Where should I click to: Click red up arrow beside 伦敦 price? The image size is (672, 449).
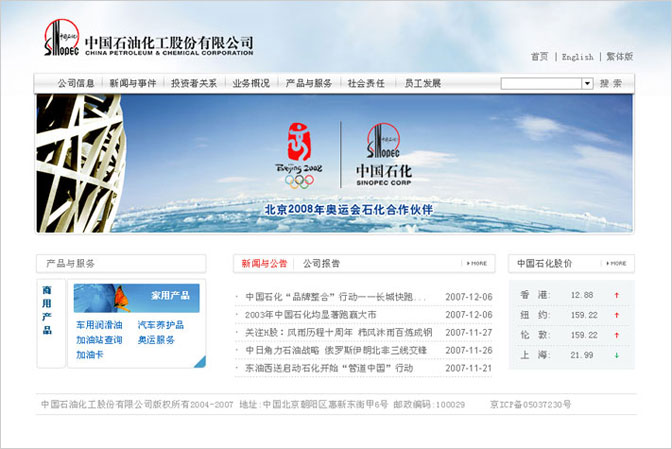[x=617, y=335]
